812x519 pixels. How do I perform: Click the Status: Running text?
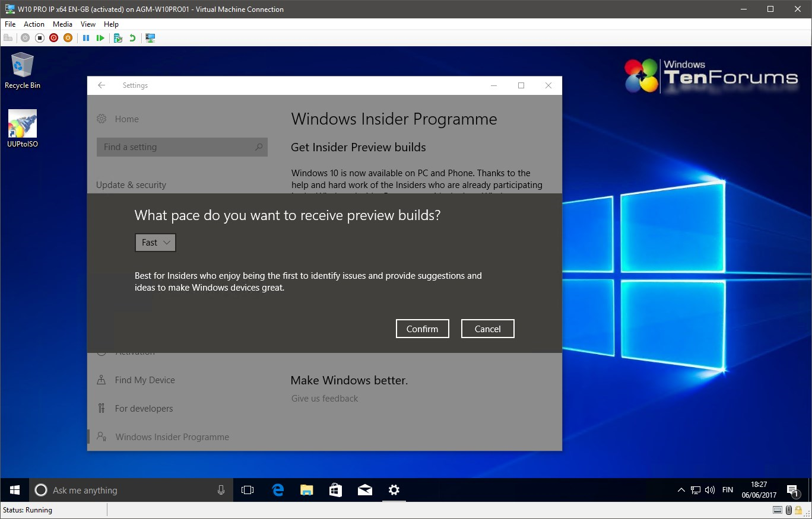point(27,510)
